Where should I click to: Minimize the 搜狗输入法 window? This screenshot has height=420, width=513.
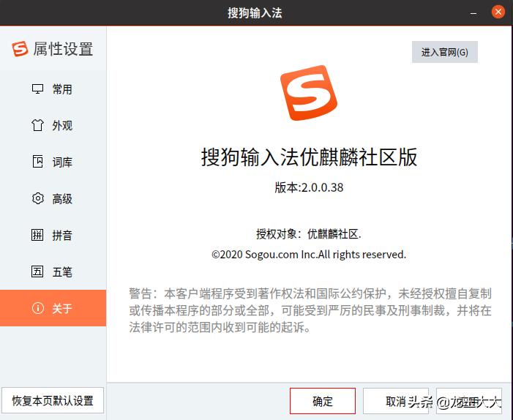click(x=473, y=13)
